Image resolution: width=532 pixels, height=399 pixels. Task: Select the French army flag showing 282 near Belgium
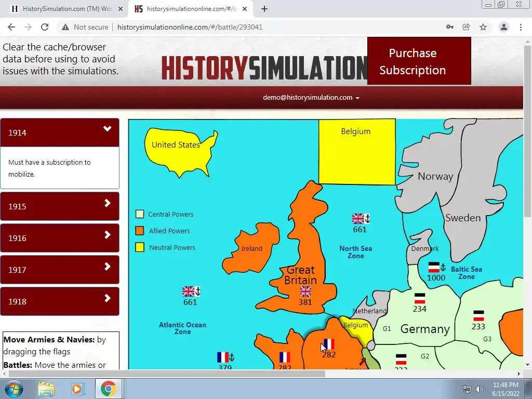coord(329,344)
